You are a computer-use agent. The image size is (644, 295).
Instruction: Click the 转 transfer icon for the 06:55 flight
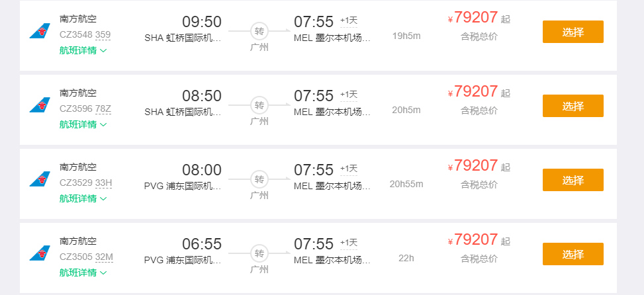tap(259, 253)
